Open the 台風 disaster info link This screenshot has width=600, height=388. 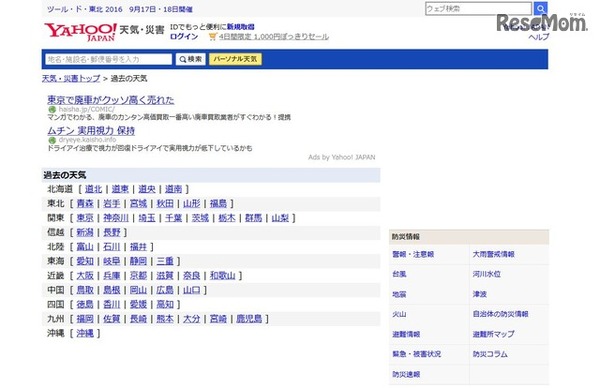pyautogui.click(x=399, y=274)
